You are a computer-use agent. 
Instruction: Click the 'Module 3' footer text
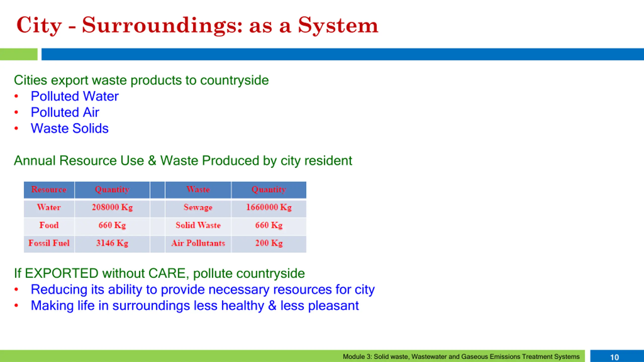point(461,357)
